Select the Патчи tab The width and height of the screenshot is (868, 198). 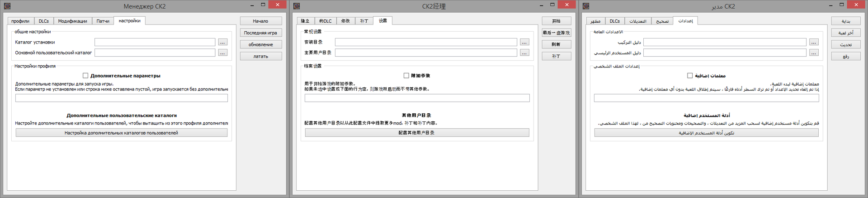tap(103, 21)
